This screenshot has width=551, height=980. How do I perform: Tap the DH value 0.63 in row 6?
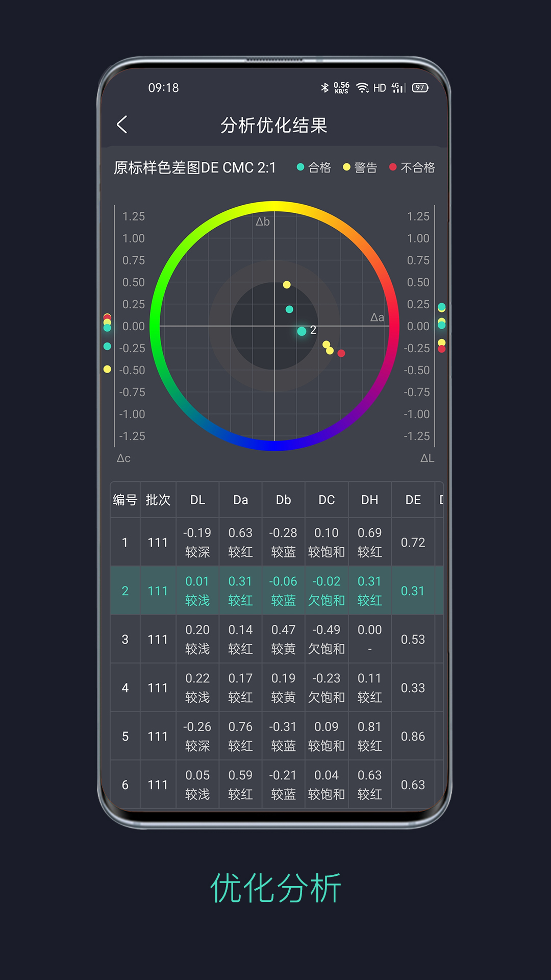pos(369,775)
